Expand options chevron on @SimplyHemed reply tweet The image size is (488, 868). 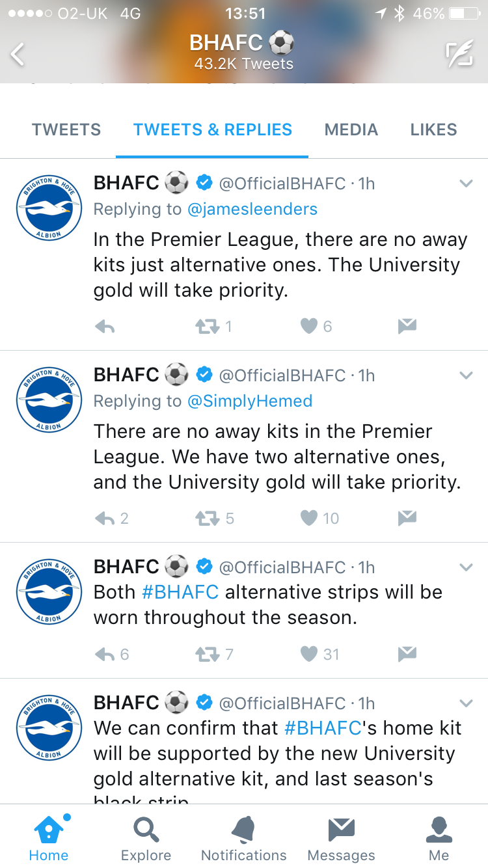[x=466, y=375]
